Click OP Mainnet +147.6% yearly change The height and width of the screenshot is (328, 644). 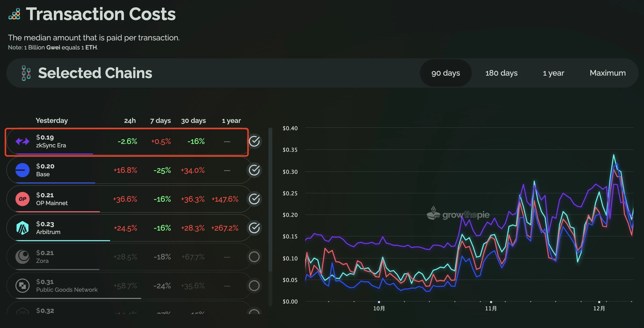click(x=225, y=199)
